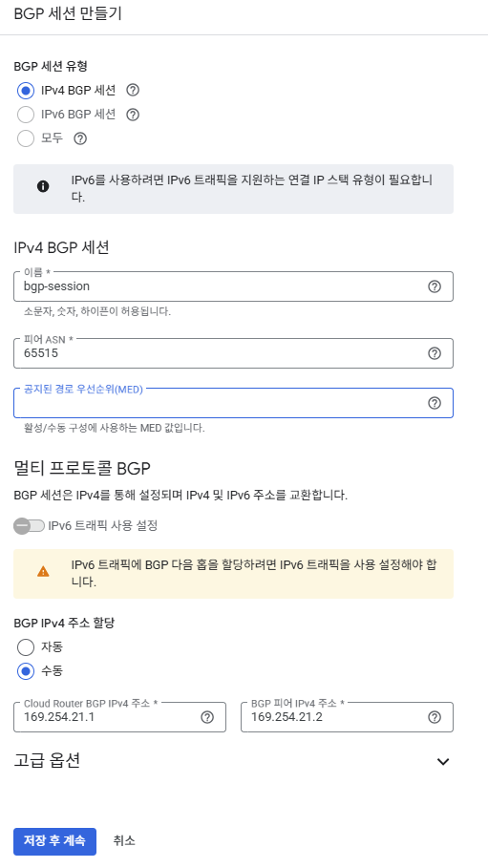This screenshot has height=868, width=488.
Task: Focus the 공지된 경로 우선순위(MED) field
Action: (x=233, y=403)
